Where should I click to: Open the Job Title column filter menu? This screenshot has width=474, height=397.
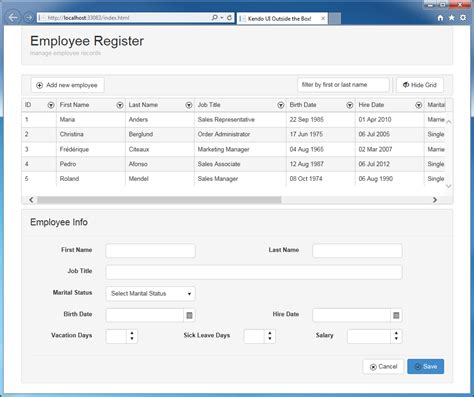(x=281, y=105)
